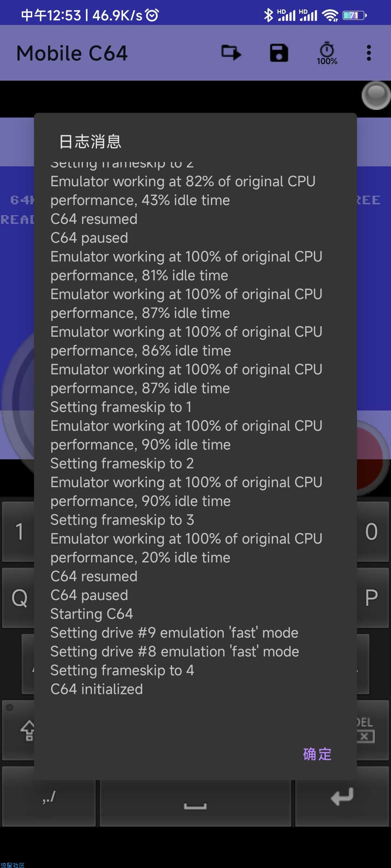The height and width of the screenshot is (868, 391).
Task: Open the 100% speed timer icon
Action: click(327, 53)
